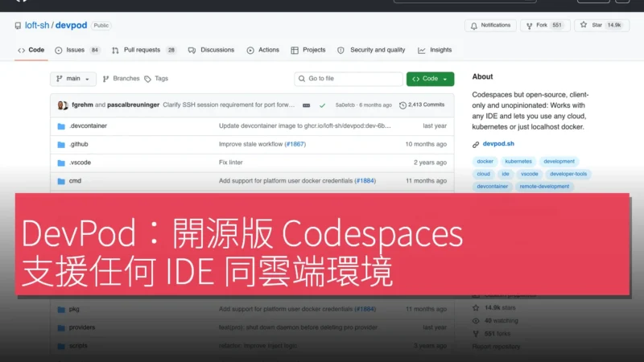Viewport: 644px width, 362px height.
Task: Click the kubernetes topic tag
Action: tap(518, 162)
